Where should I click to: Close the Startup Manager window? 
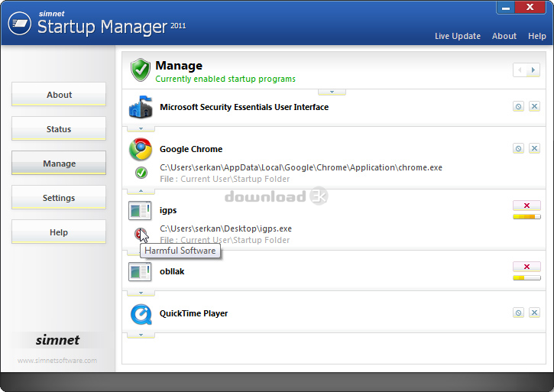pyautogui.click(x=530, y=7)
